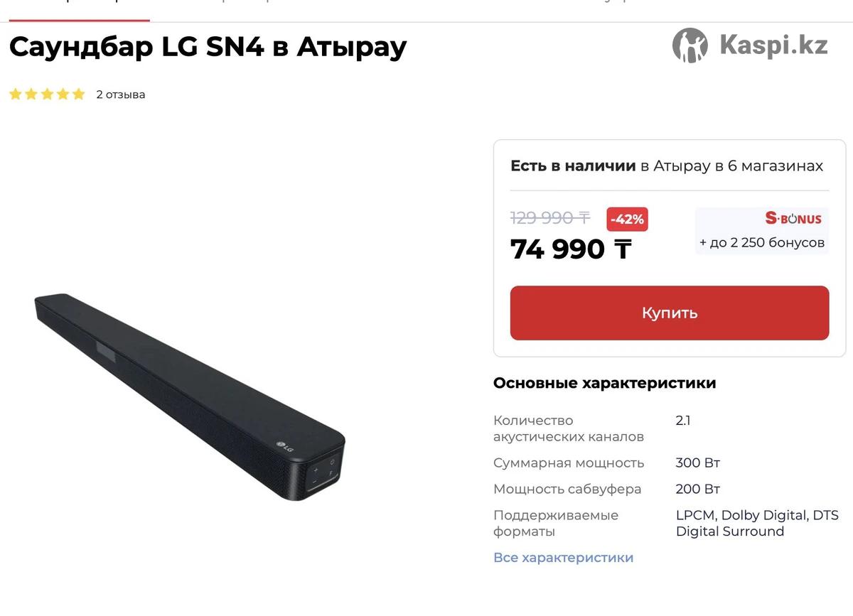The image size is (853, 616).
Task: Click the S-Bonus logo
Action: 793,219
